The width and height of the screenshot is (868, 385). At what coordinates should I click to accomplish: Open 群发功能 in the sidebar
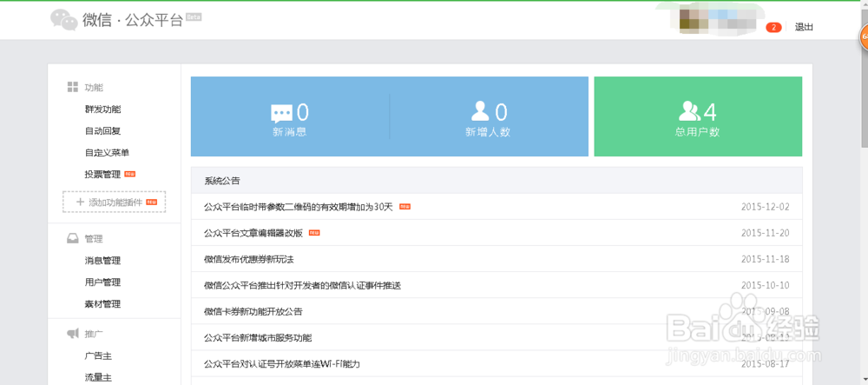[103, 110]
